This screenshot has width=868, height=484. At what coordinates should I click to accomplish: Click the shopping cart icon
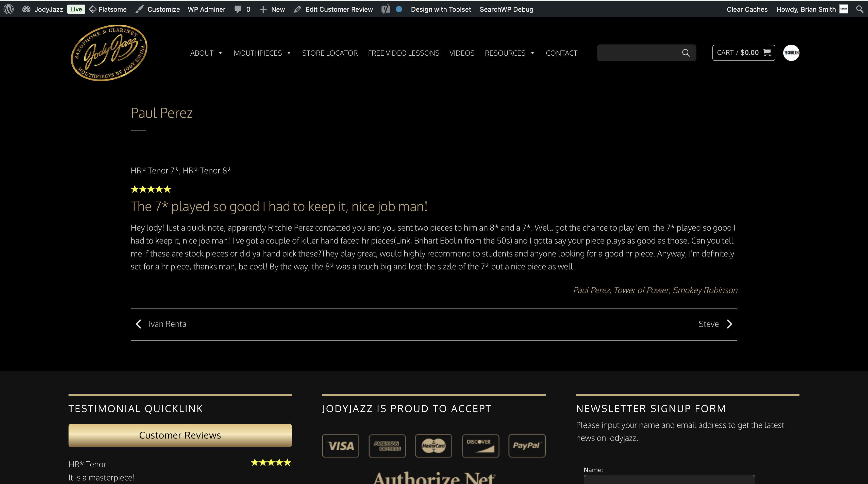766,53
